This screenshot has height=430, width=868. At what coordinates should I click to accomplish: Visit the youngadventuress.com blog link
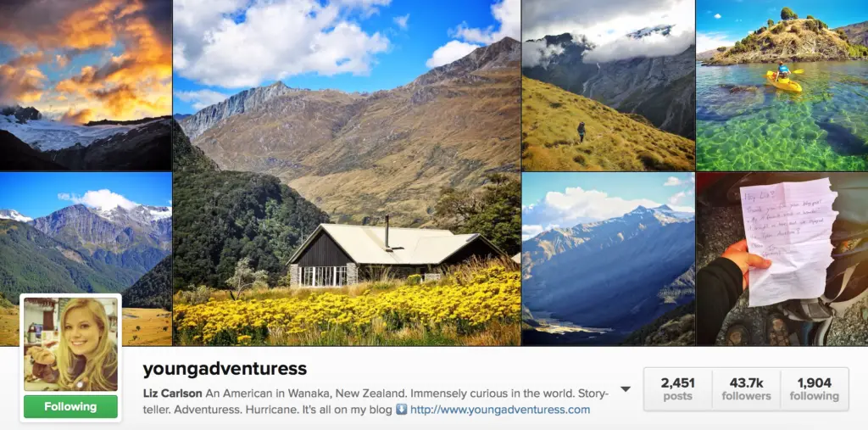[500, 410]
